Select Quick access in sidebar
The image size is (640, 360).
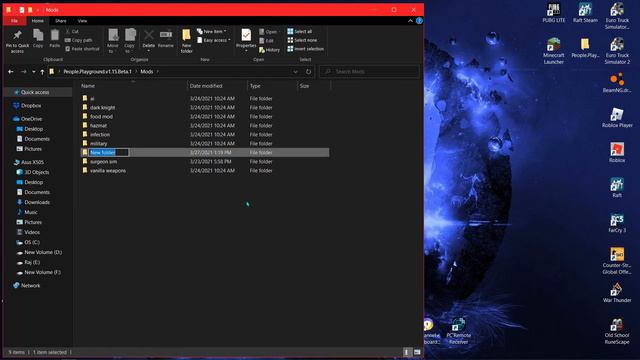click(x=35, y=92)
